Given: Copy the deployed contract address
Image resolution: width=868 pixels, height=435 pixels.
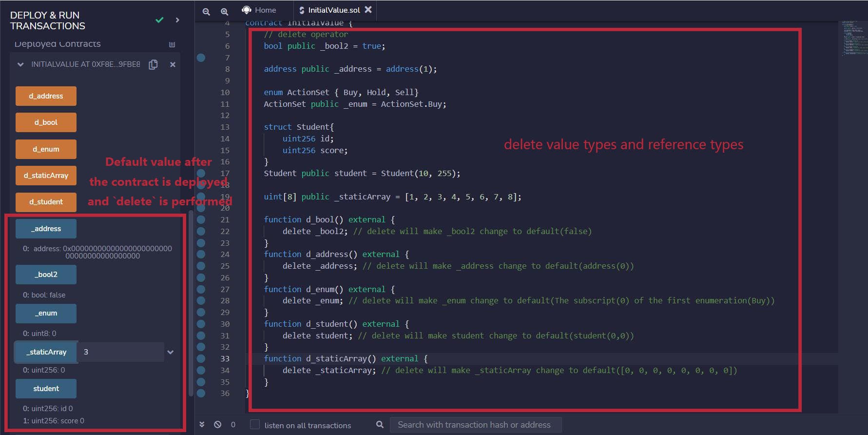Looking at the screenshot, I should pyautogui.click(x=153, y=64).
